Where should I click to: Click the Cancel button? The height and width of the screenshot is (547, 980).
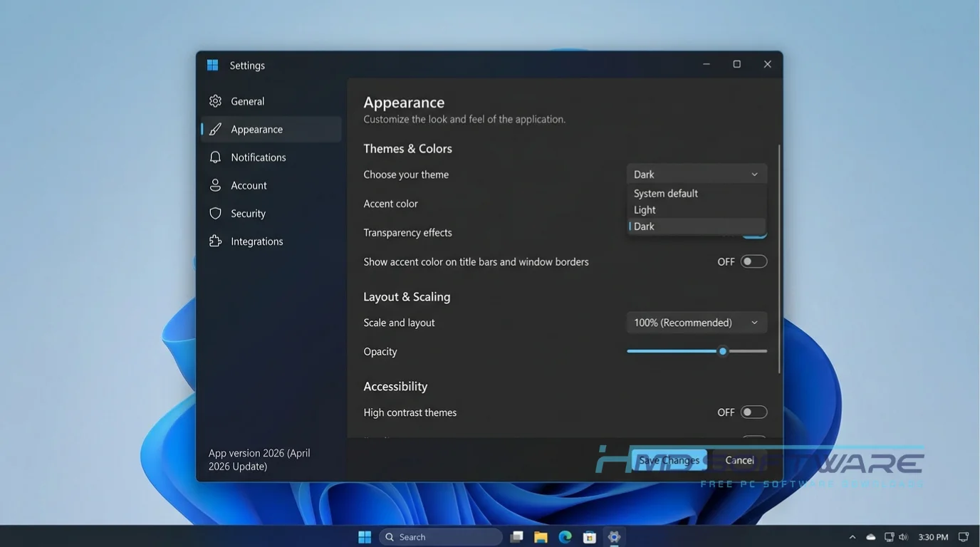coord(739,460)
